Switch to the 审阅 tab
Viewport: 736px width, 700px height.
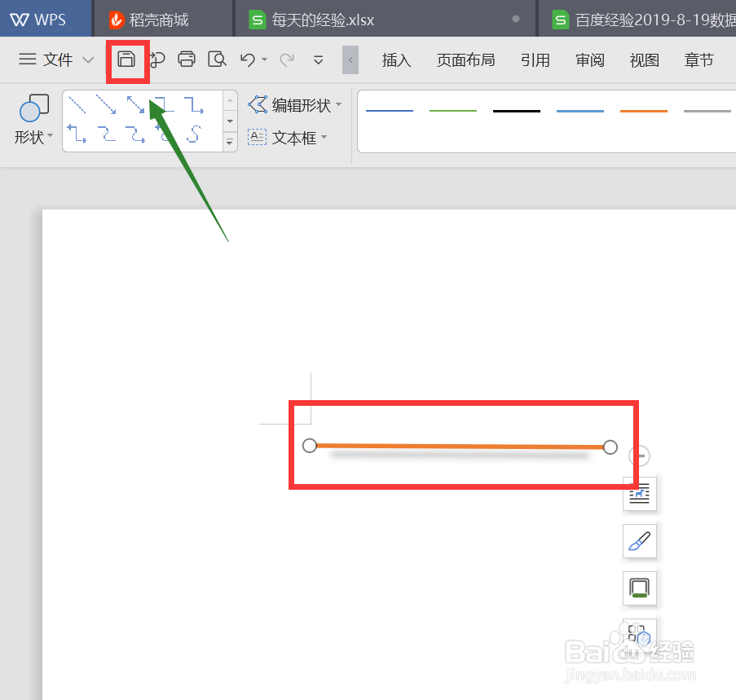(590, 60)
